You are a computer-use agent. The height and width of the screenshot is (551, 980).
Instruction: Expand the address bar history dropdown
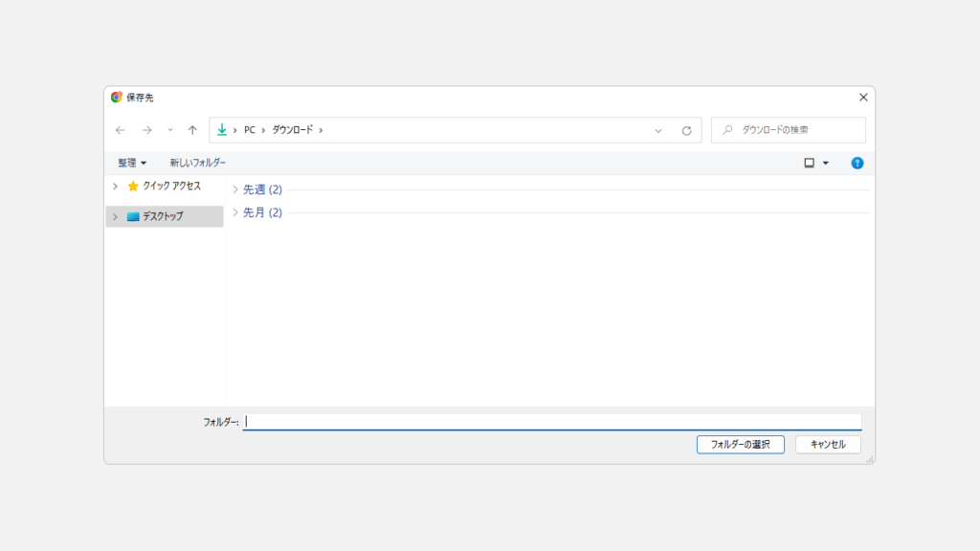658,130
